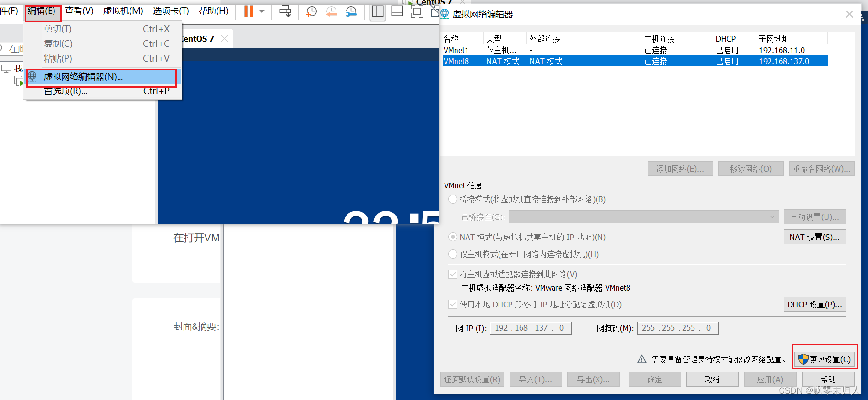This screenshot has height=400, width=868.
Task: Click the 移除网络(O) button
Action: coord(751,169)
